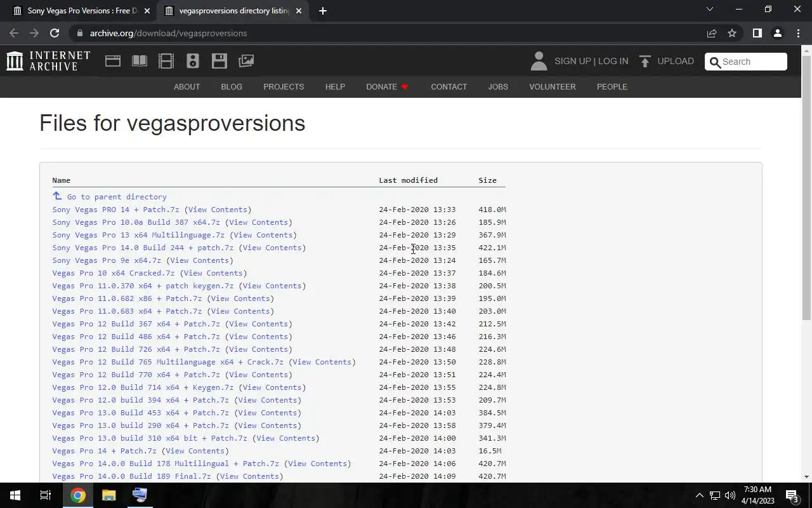The height and width of the screenshot is (508, 812).
Task: Click the search magnifier icon
Action: 715,62
